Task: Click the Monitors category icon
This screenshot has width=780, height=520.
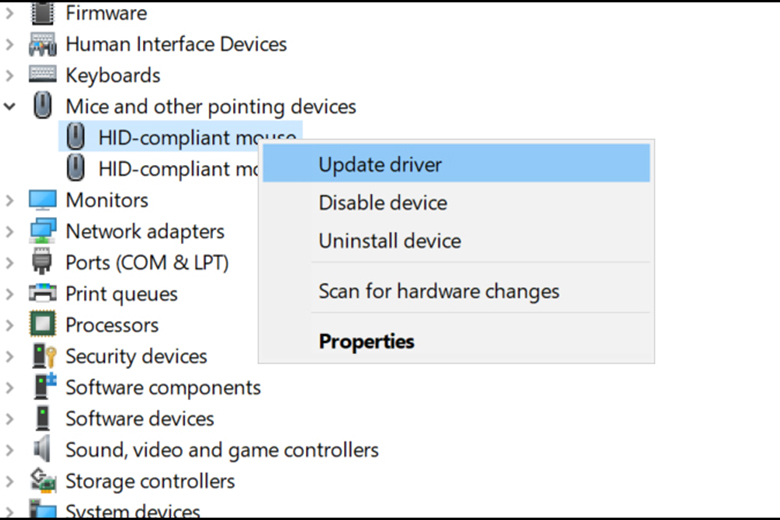Action: [x=43, y=200]
